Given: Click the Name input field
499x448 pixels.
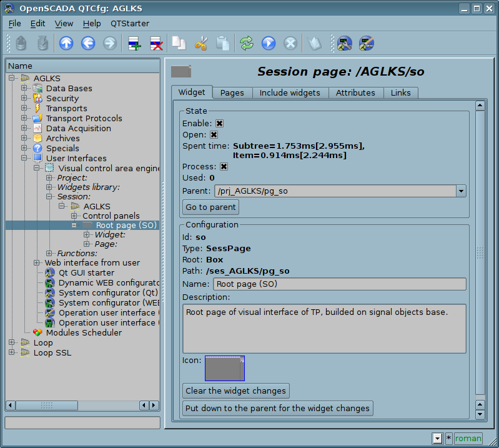Looking at the screenshot, I should pyautogui.click(x=340, y=284).
